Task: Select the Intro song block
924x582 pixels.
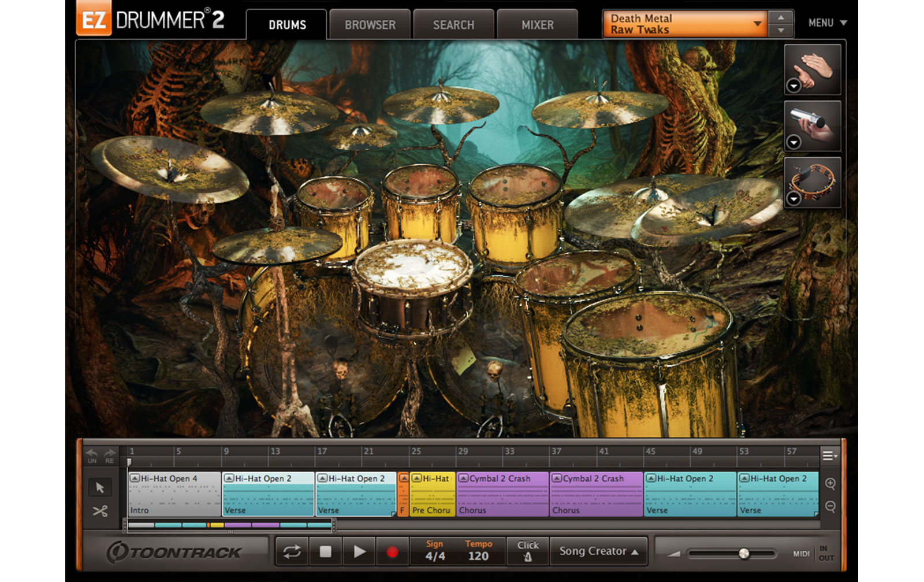Action: [x=174, y=495]
